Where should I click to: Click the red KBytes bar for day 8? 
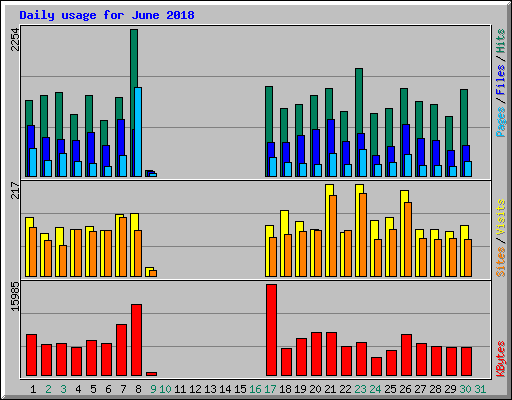coord(136,340)
